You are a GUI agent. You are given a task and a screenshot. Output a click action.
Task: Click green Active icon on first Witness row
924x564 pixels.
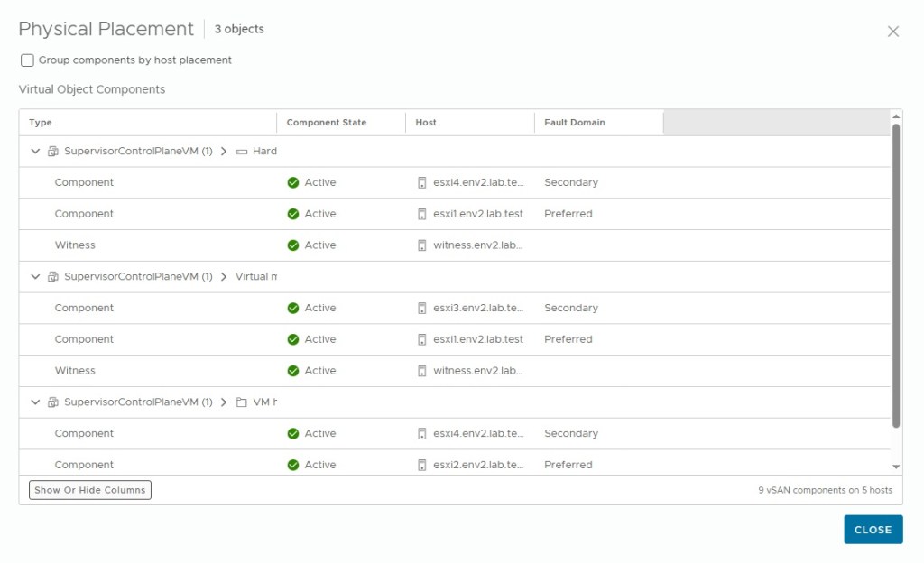[x=293, y=245]
